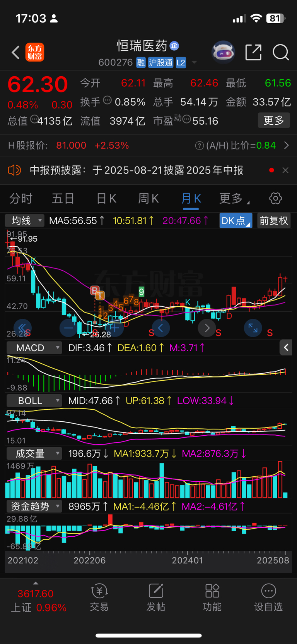
Task: Move chart left with blue arrow
Action: (x=161, y=328)
